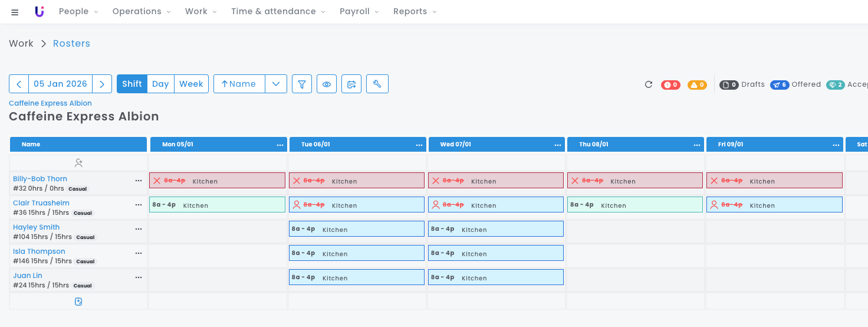Click the add note icon at bottom
The height and width of the screenshot is (327, 868).
[x=78, y=302]
